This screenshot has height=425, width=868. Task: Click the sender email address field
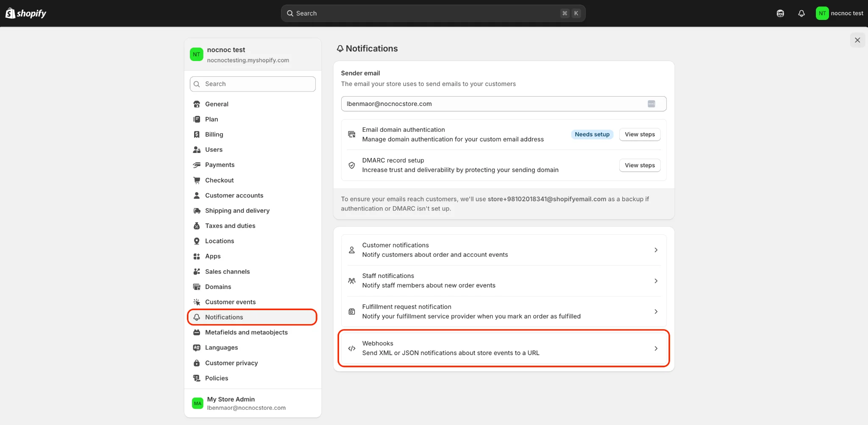click(504, 104)
